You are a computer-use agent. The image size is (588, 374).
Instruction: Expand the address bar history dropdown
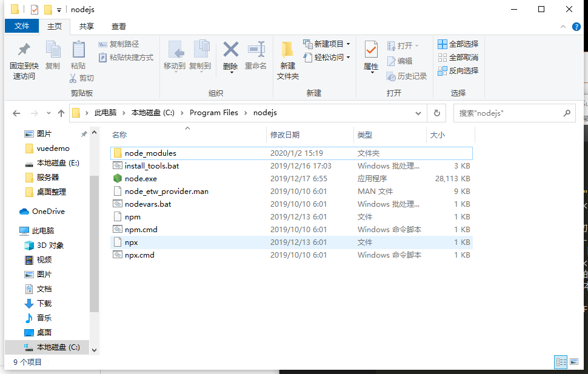[x=418, y=113]
